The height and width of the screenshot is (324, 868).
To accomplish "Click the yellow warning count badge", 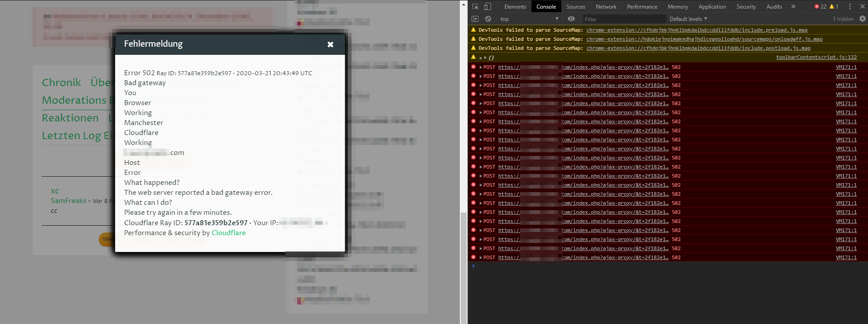I will [834, 6].
